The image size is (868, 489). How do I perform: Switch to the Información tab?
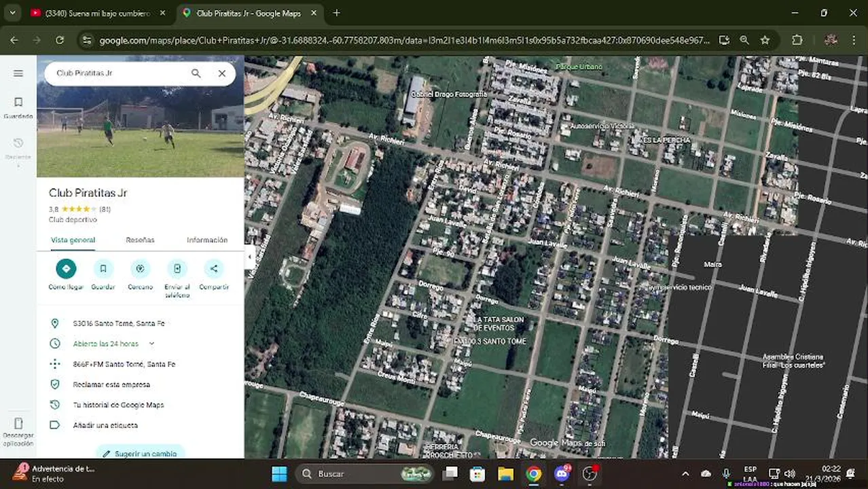tap(207, 240)
